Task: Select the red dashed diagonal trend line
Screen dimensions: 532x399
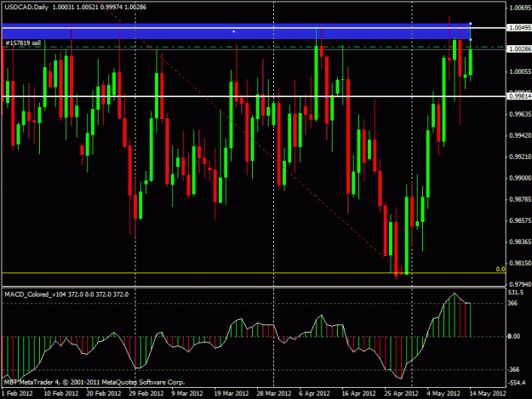Action: (249, 137)
